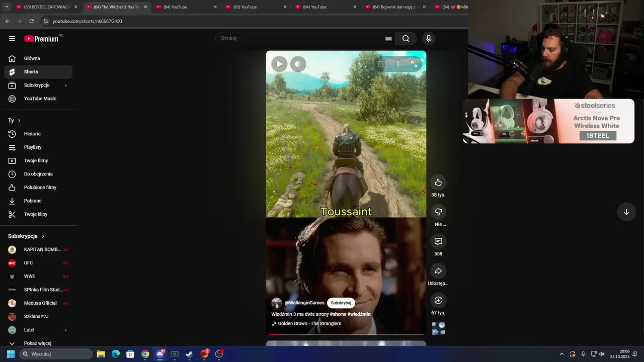Toggle the Shorts volume mute button
Screen dimensions: 644x362
coord(298,64)
